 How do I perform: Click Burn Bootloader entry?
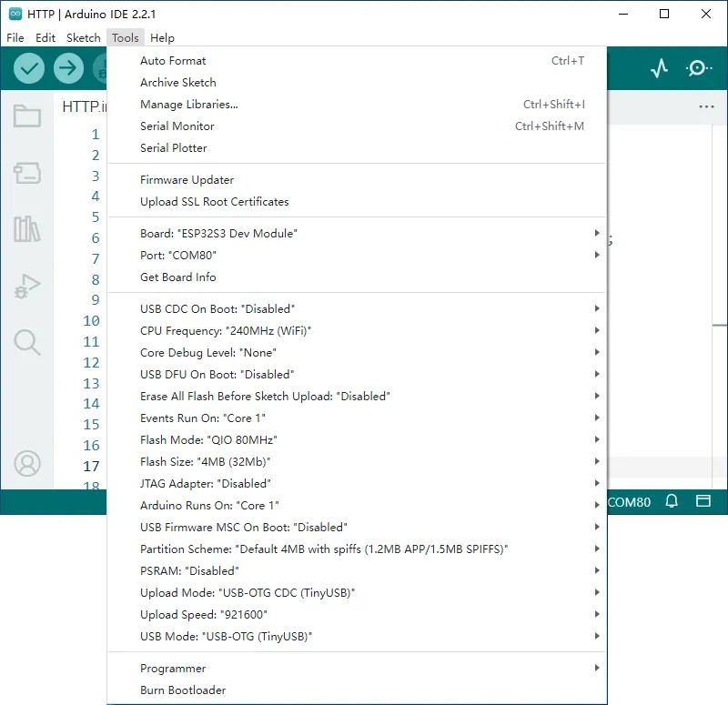pos(183,690)
